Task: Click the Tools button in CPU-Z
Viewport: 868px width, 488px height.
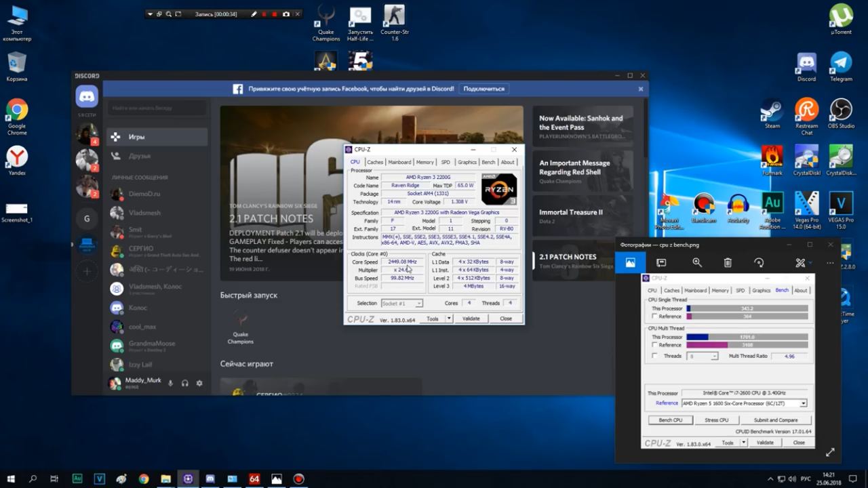Action: click(433, 319)
